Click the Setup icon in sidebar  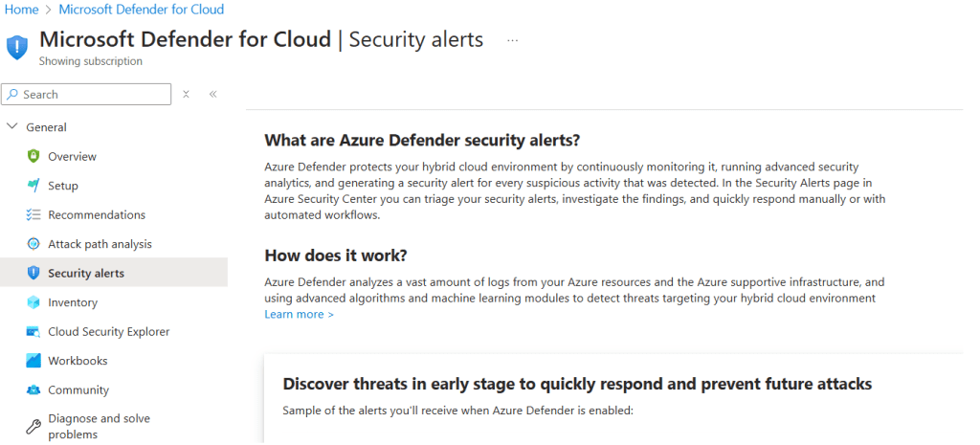click(x=33, y=186)
